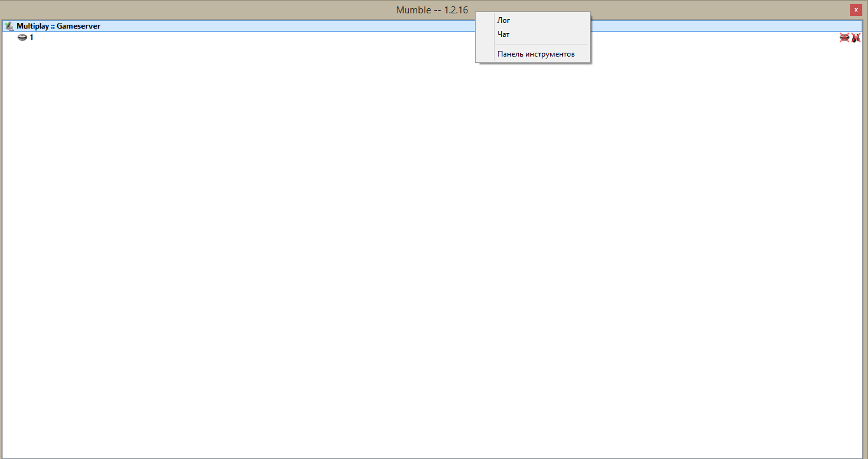Click the separator line above "Панель инструментов"
This screenshot has width=868, height=459.
click(541, 45)
